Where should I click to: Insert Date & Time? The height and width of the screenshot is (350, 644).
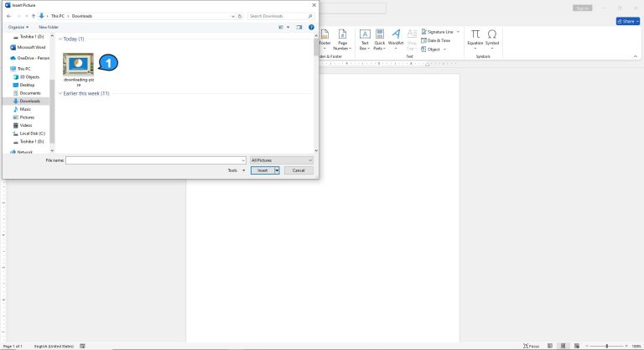pos(436,40)
